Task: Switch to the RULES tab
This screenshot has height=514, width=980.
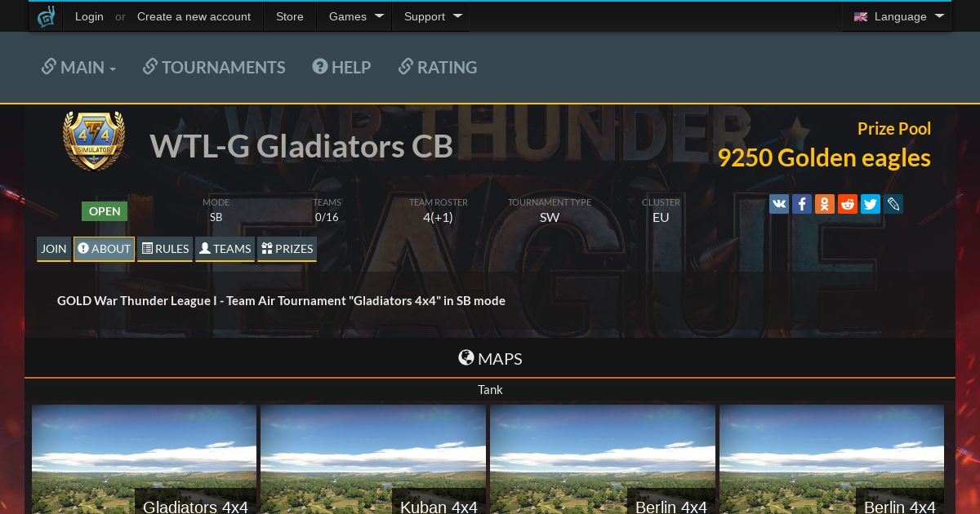Action: pyautogui.click(x=165, y=249)
